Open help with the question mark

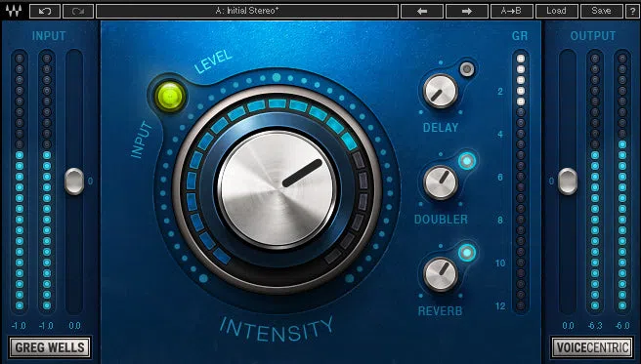click(x=632, y=11)
